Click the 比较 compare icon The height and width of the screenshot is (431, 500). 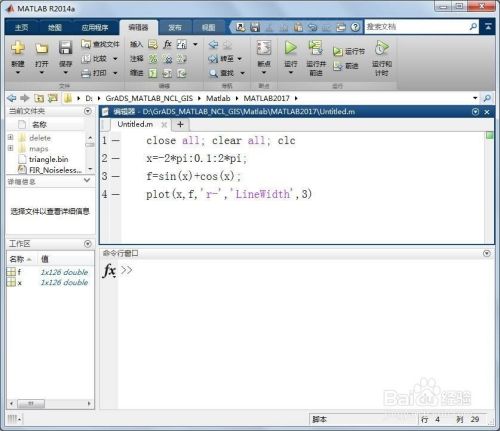86,59
